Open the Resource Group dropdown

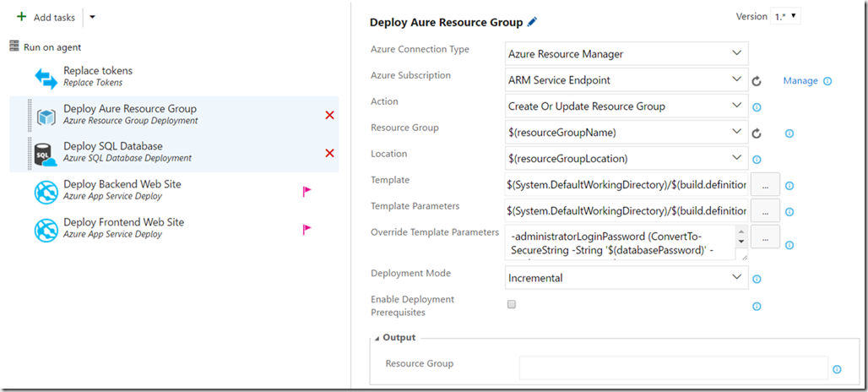(627, 132)
